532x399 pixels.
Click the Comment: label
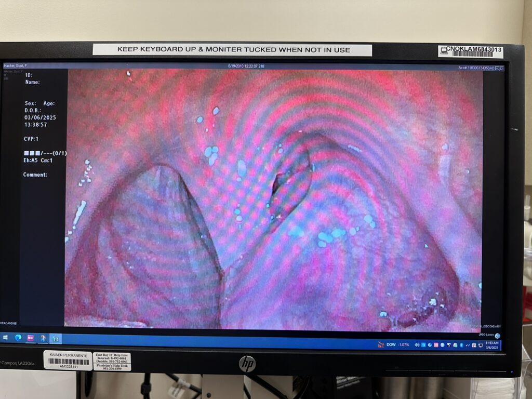[35, 175]
